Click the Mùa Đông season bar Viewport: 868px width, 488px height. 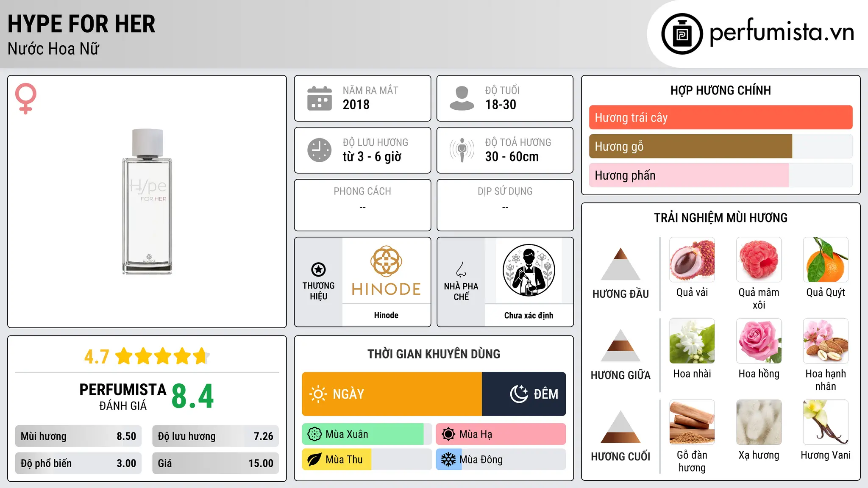501,460
